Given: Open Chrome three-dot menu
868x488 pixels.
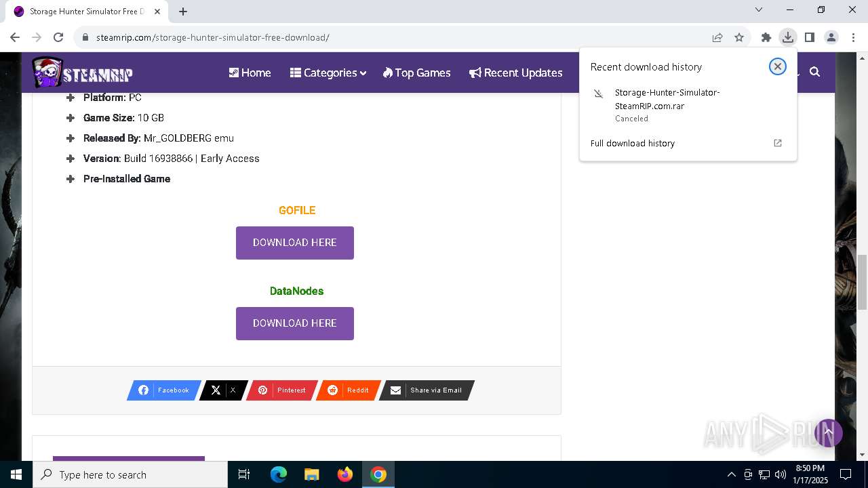Looking at the screenshot, I should tap(853, 37).
